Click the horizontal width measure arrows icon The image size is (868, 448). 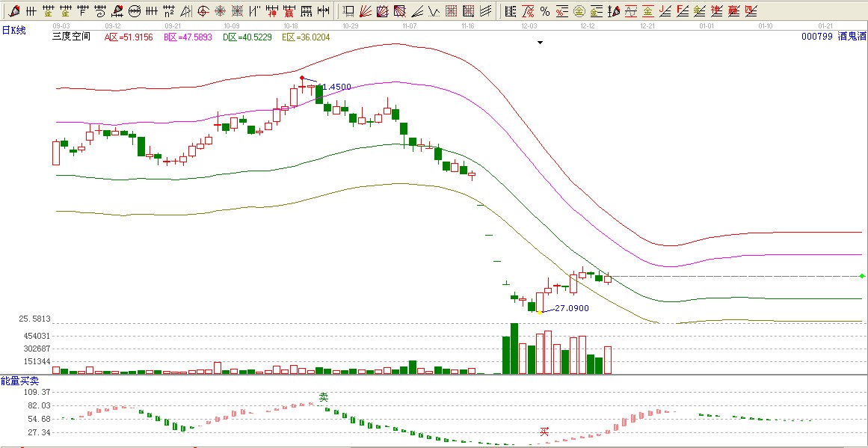pyautogui.click(x=323, y=11)
